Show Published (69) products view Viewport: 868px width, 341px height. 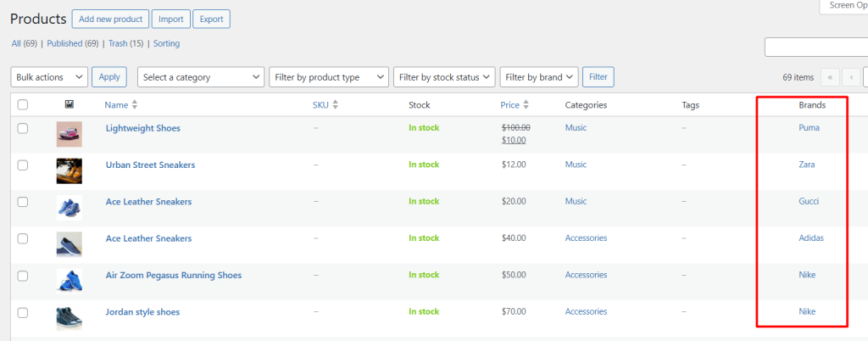73,43
